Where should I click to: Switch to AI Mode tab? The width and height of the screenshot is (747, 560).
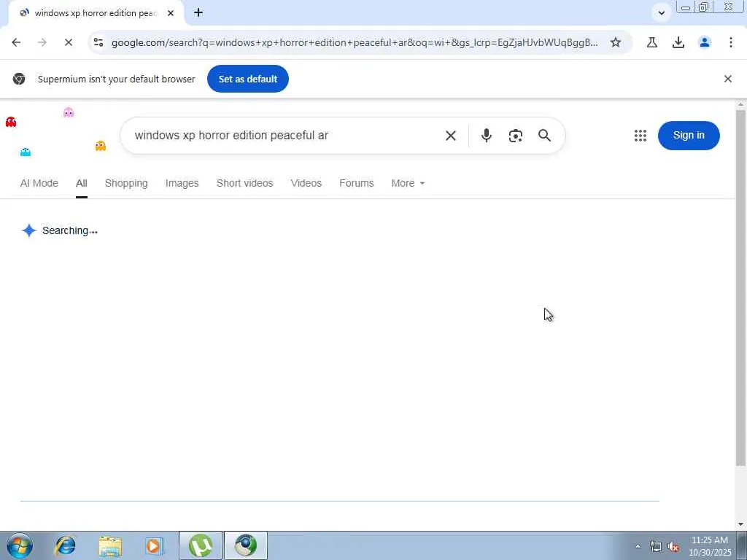tap(39, 183)
